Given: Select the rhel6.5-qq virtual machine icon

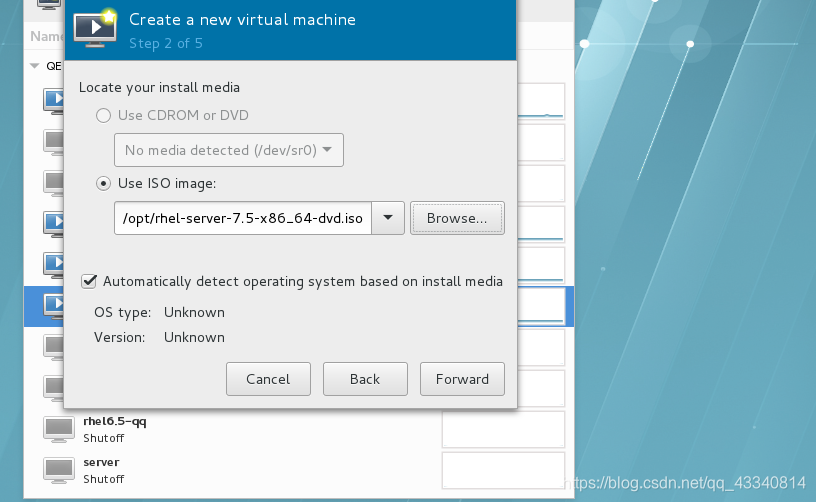Looking at the screenshot, I should [x=58, y=430].
